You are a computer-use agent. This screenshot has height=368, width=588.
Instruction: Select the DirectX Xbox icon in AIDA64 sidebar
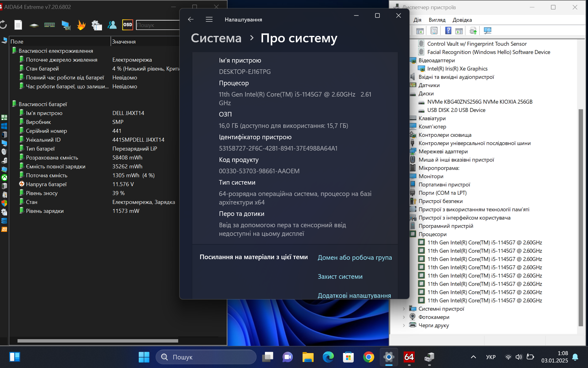coord(4,177)
